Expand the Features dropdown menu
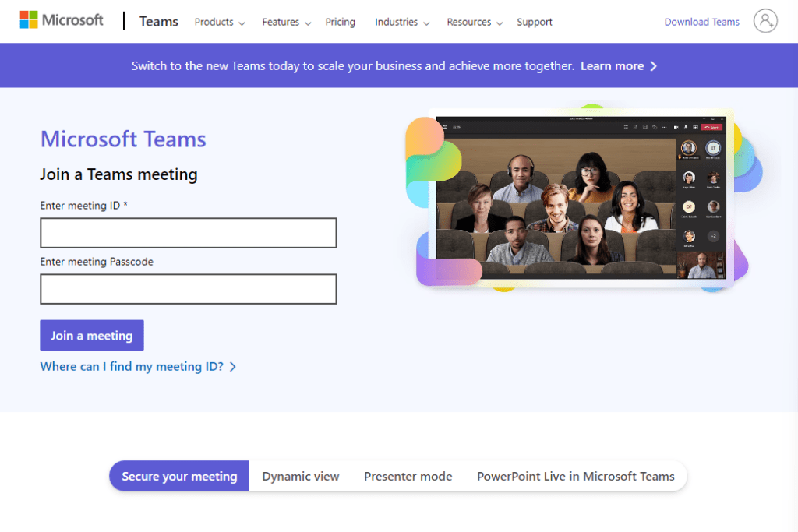Screen dimensions: 798x532 [287, 22]
